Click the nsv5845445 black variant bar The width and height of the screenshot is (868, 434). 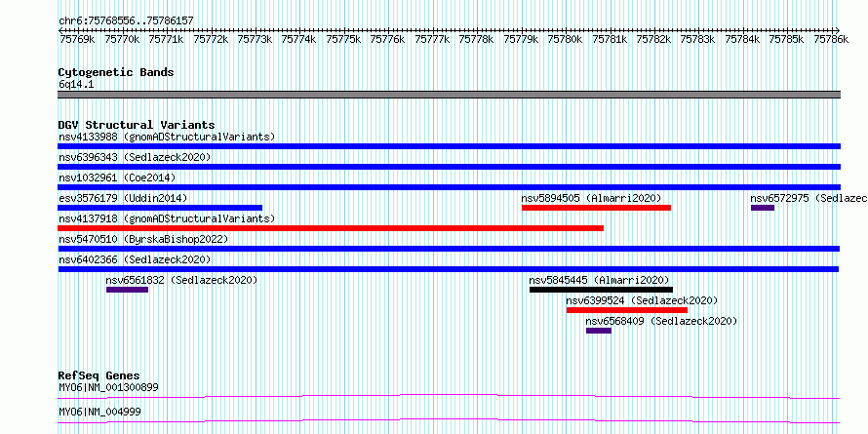coord(601,290)
